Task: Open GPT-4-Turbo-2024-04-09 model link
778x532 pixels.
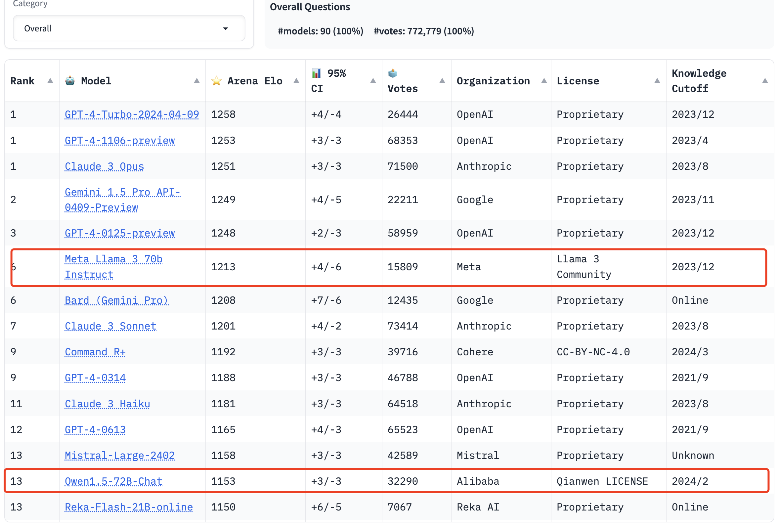Action: 132,114
